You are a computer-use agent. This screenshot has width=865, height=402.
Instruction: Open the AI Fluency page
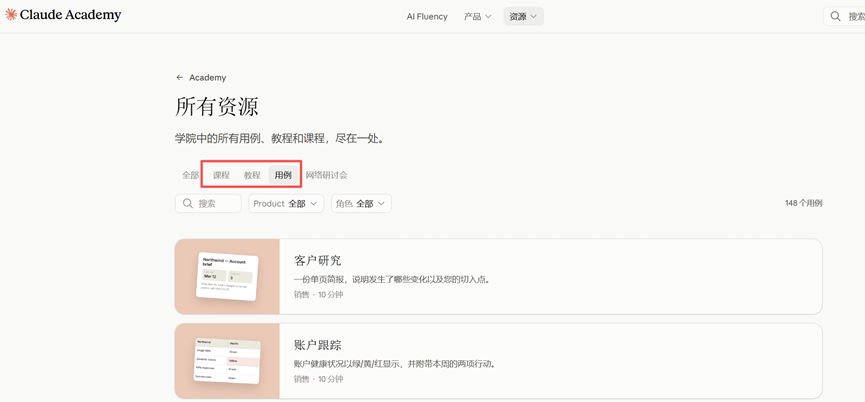pyautogui.click(x=427, y=17)
